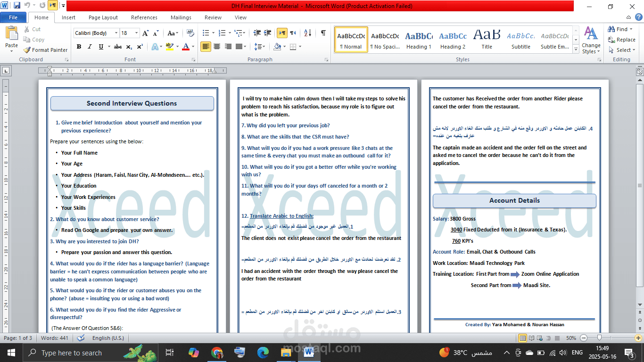The height and width of the screenshot is (362, 644).
Task: Switch to the Insert tab
Action: (68, 17)
